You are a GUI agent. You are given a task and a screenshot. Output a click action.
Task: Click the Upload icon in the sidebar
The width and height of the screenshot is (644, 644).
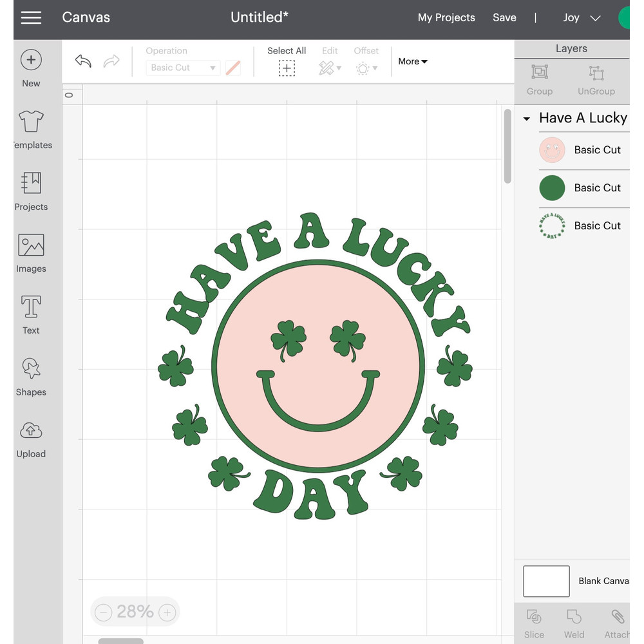(30, 437)
